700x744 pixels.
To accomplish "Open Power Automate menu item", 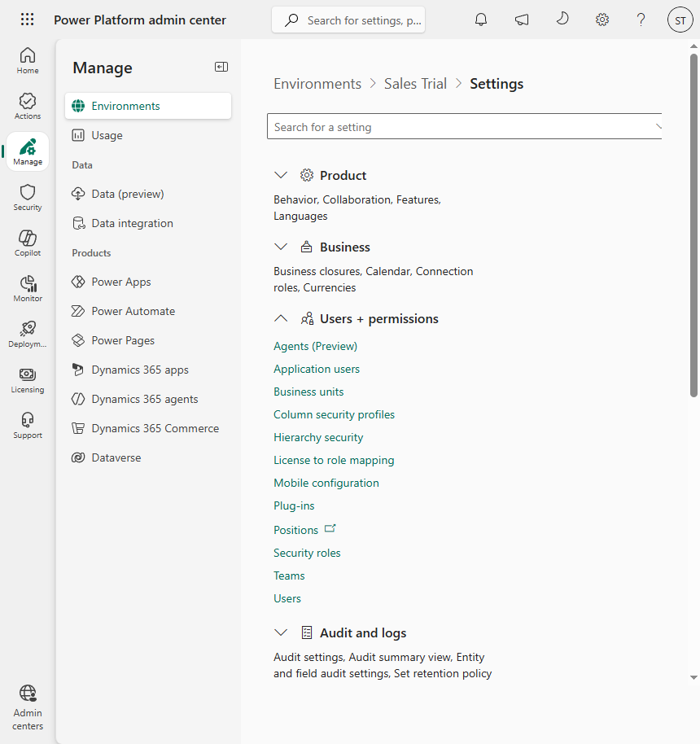I will click(148, 311).
